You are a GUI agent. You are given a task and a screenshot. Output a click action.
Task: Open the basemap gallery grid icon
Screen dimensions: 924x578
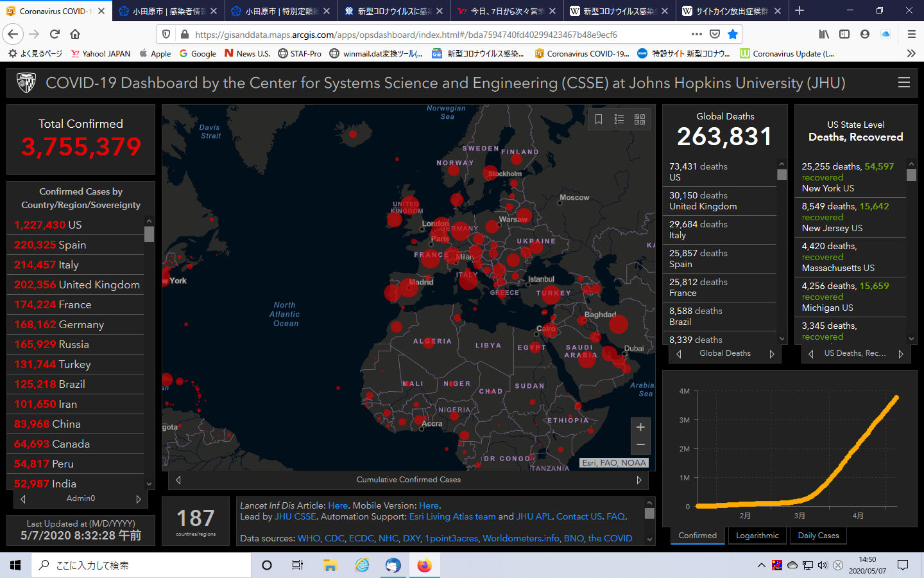(x=640, y=119)
